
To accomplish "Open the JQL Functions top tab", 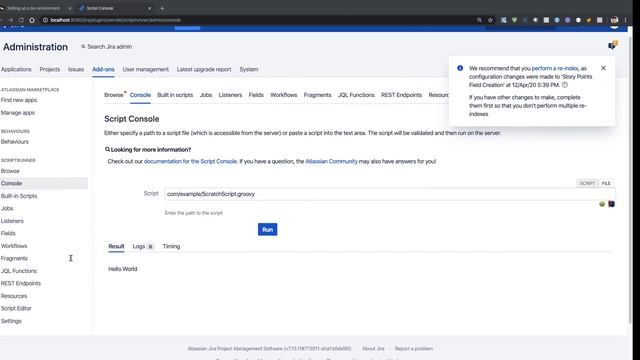I will [x=356, y=95].
